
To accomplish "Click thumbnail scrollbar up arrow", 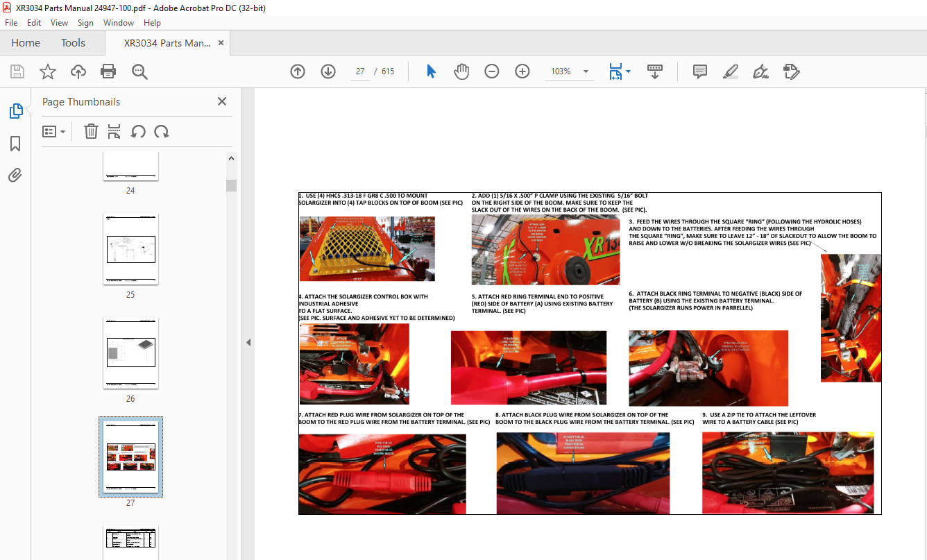I will [x=231, y=158].
